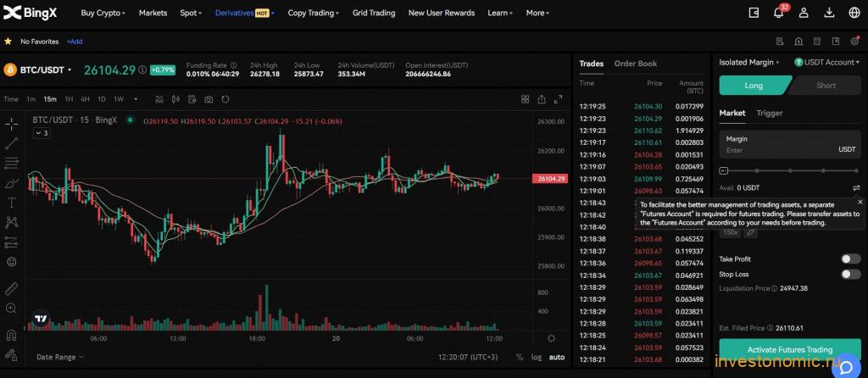This screenshot has width=868, height=378.
Task: Click the margin percentage slider handle
Action: (x=724, y=170)
